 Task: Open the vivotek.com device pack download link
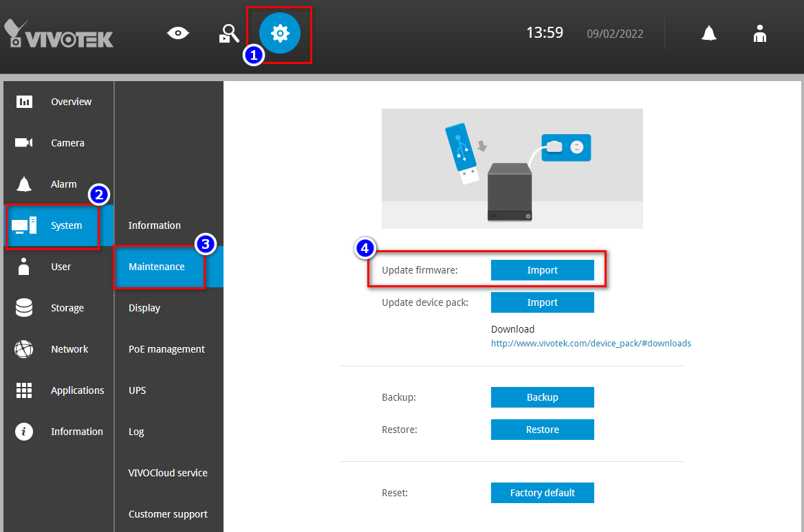(590, 343)
